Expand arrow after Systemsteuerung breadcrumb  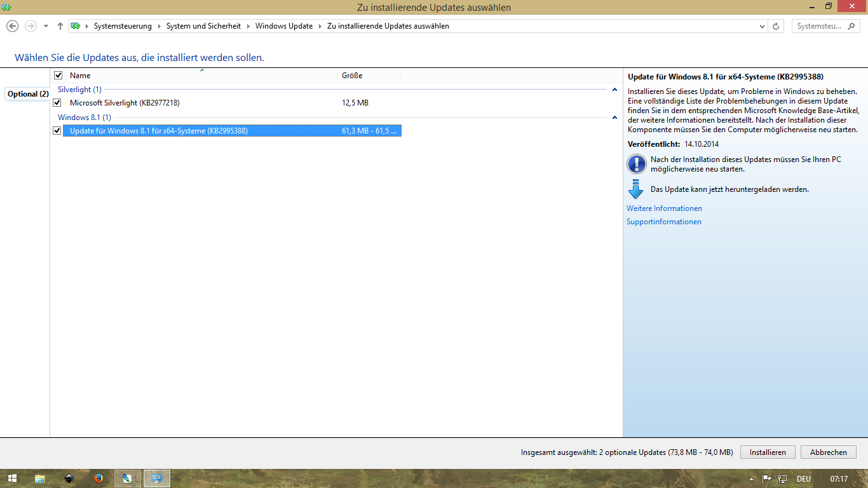pos(159,27)
